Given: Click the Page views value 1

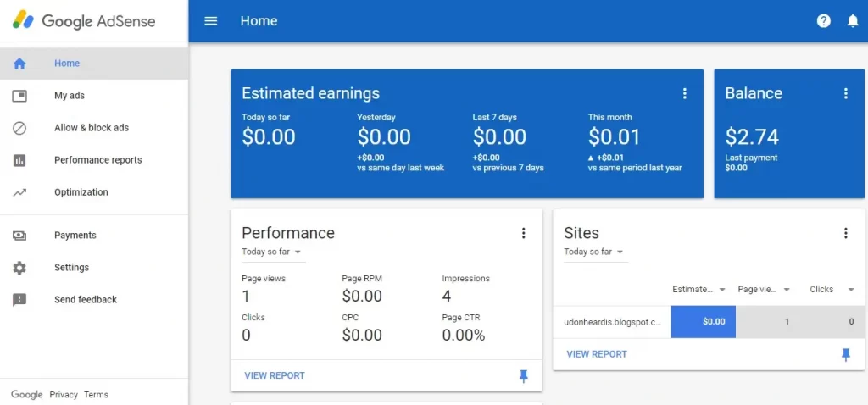Looking at the screenshot, I should [x=246, y=297].
